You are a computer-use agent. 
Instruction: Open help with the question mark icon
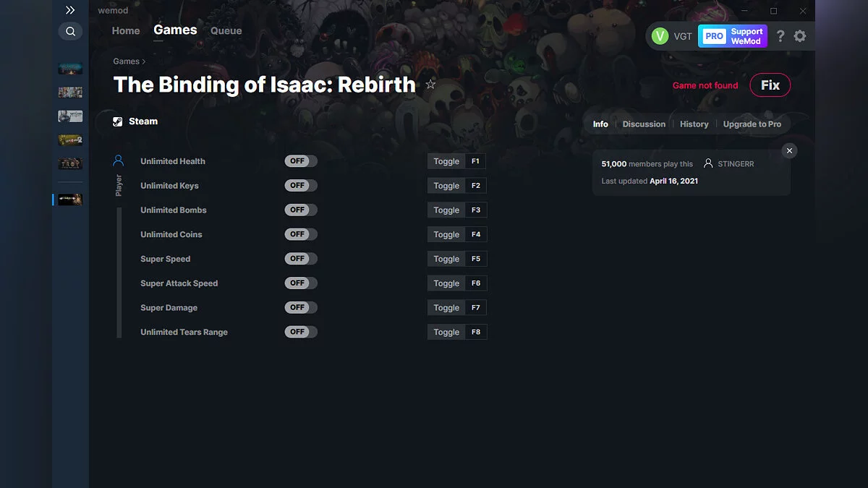[780, 35]
